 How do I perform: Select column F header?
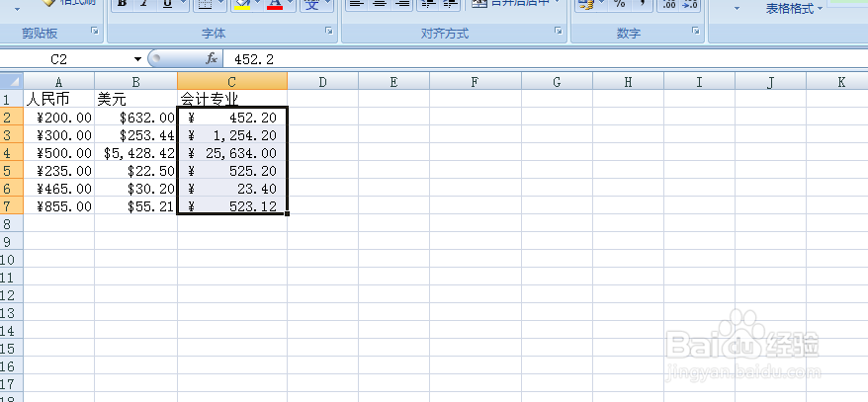click(x=476, y=82)
